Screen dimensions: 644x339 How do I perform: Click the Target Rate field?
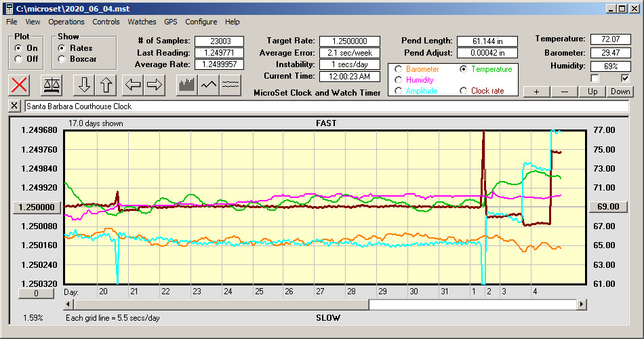(x=350, y=41)
